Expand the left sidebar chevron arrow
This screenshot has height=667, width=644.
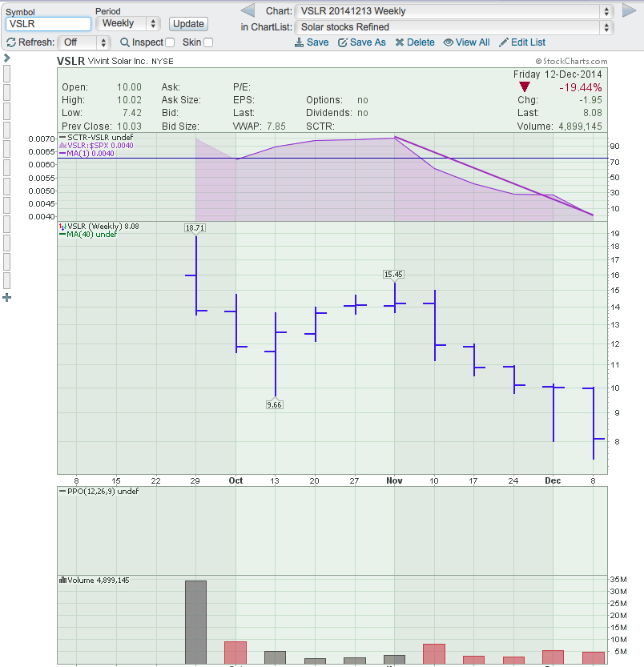7,58
